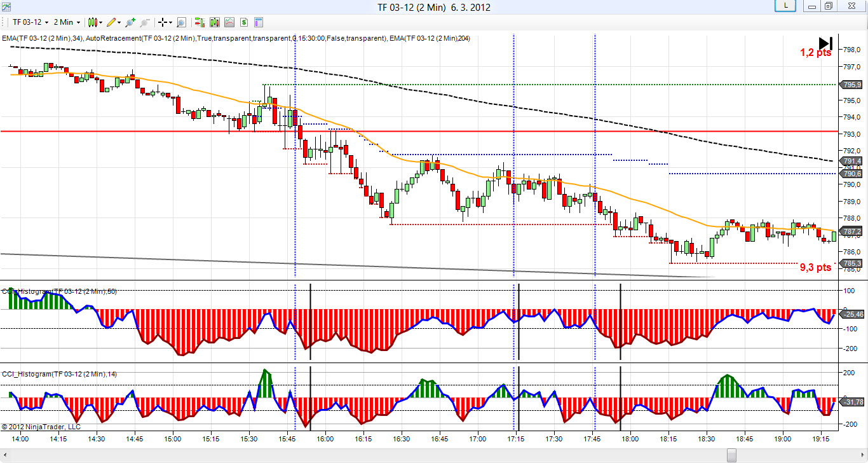Image resolution: width=868 pixels, height=463 pixels.
Task: Click the scrollbar left arrow
Action: 6,455
